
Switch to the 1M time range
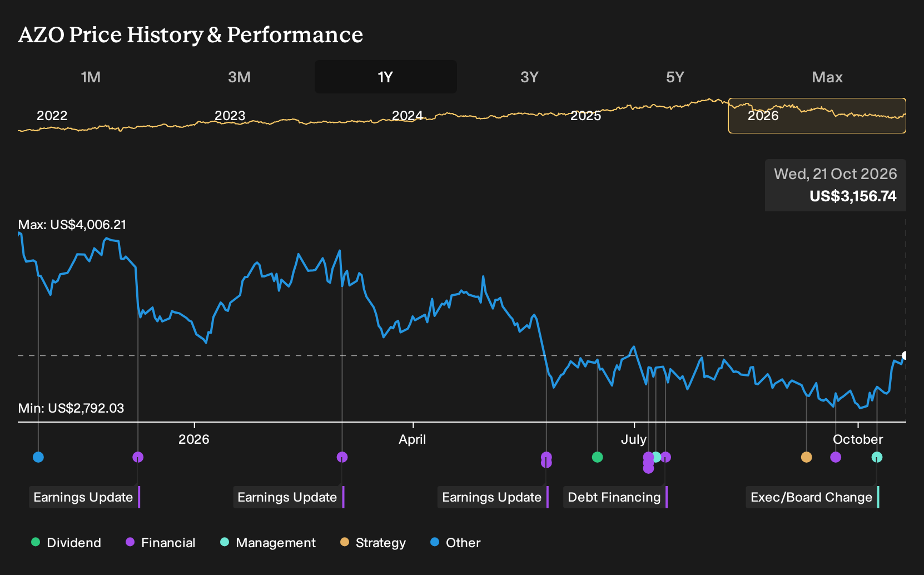(91, 77)
